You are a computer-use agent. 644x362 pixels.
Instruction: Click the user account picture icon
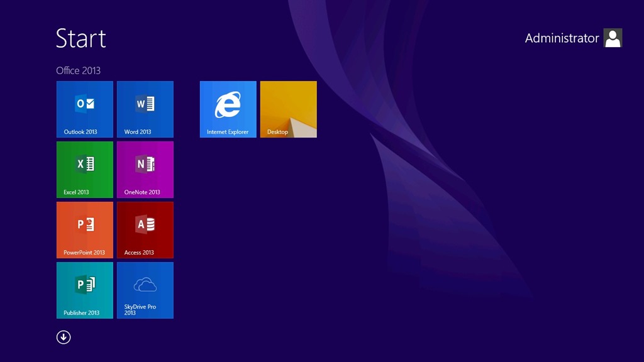pyautogui.click(x=613, y=38)
